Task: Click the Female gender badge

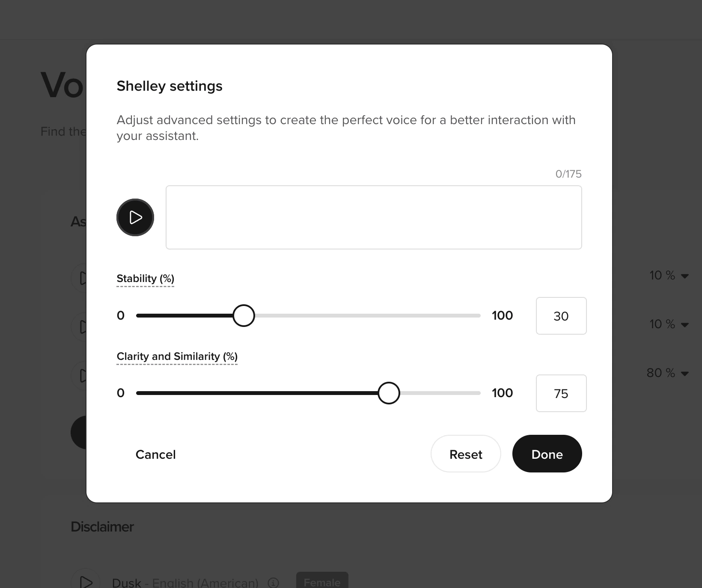Action: point(322,582)
